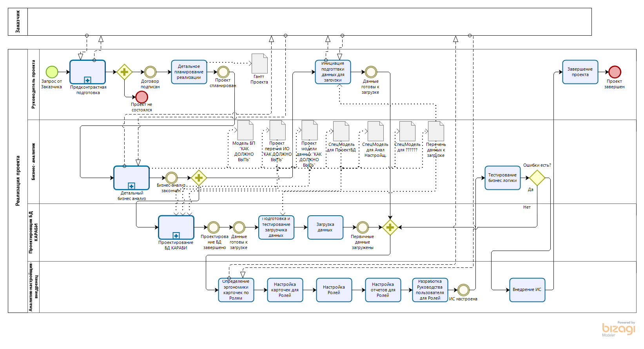Select the red end event Проект завершен
Viewport: 644px width, 349px height.
tap(615, 72)
